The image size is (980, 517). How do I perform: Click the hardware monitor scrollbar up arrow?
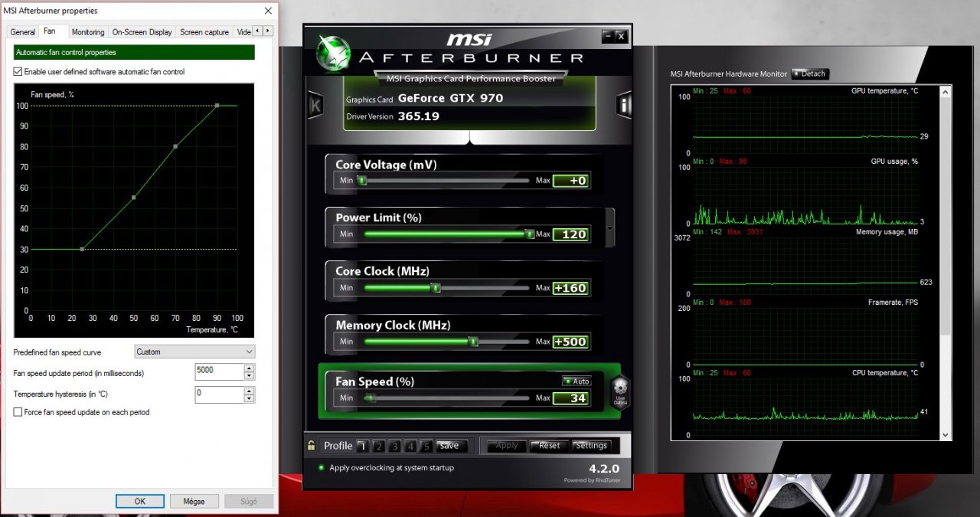pos(946,91)
